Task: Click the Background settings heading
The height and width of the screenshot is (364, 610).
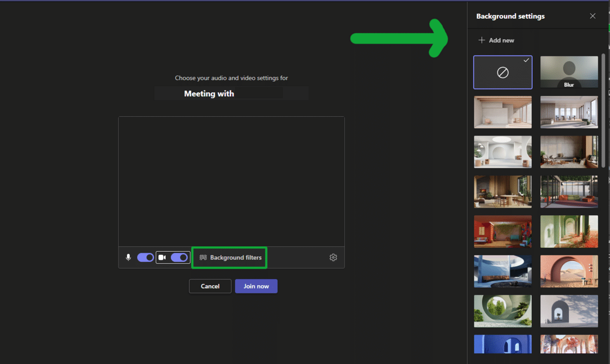Action: 510,16
